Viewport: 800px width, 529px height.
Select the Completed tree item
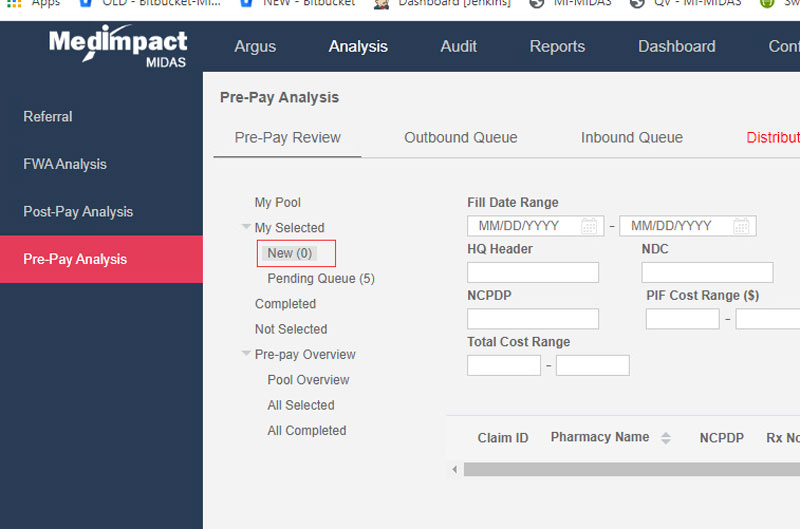pos(285,304)
